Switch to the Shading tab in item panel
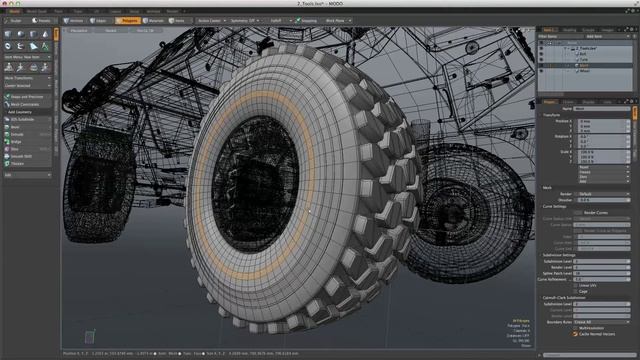Image resolution: width=640 pixels, height=360 pixels. [569, 30]
